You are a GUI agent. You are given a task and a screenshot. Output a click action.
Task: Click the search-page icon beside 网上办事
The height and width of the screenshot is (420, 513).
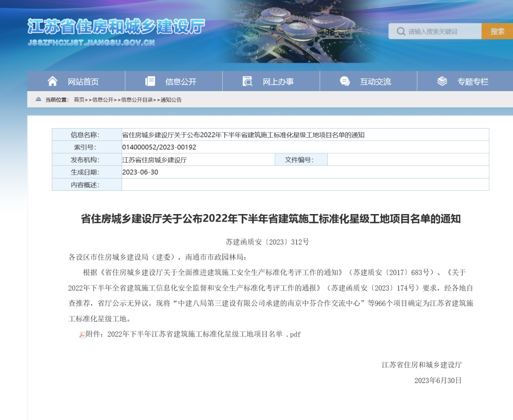(247, 81)
